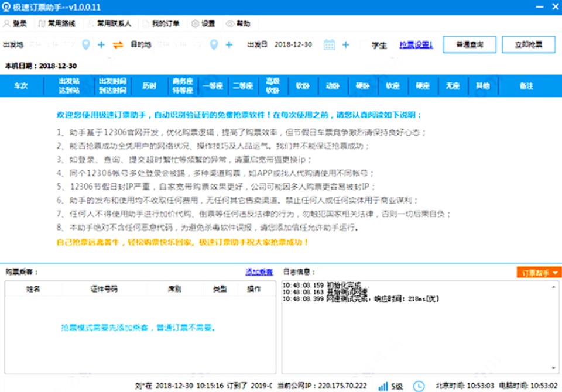Open the 登录 login menu item
The width and height of the screenshot is (562, 392).
[15, 24]
